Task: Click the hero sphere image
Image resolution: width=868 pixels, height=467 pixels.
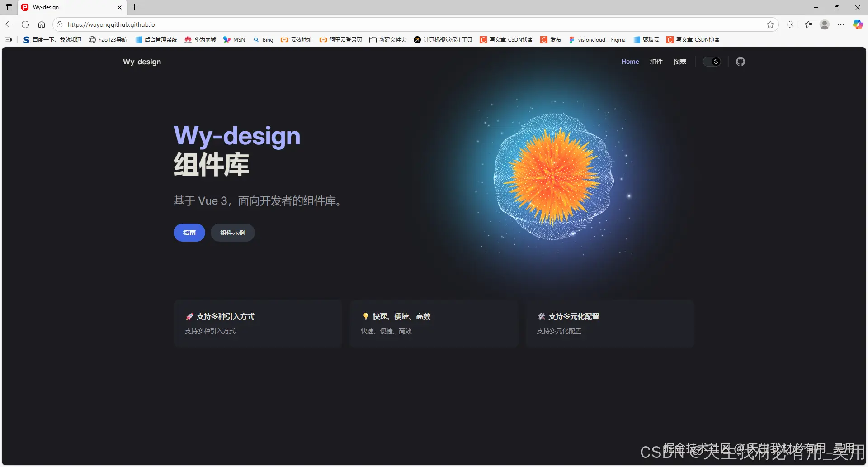Action: coord(554,176)
